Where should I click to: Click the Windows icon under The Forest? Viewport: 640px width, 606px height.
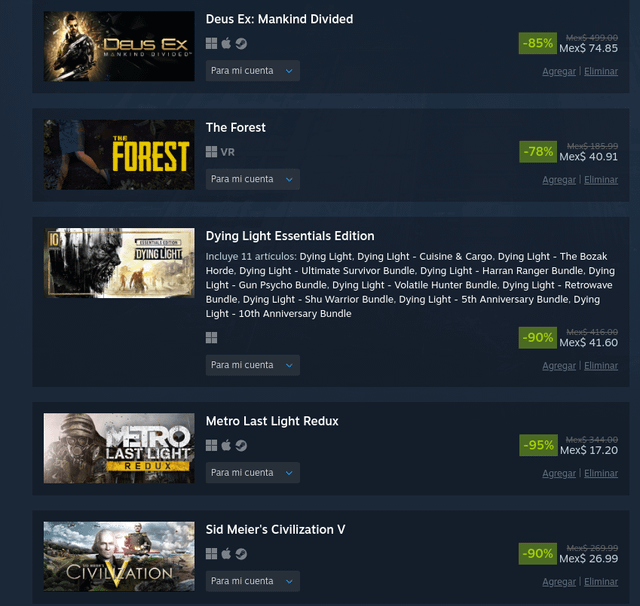[211, 152]
